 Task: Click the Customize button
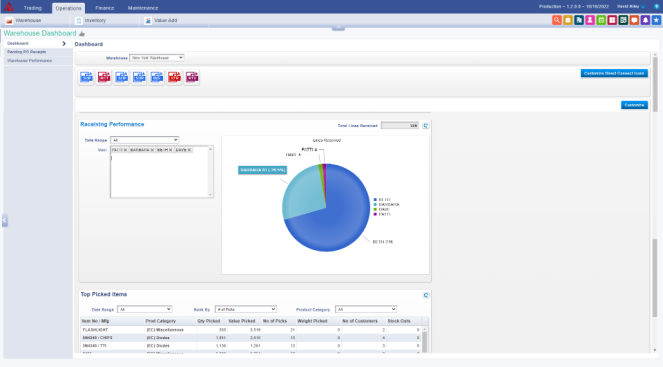(x=634, y=105)
